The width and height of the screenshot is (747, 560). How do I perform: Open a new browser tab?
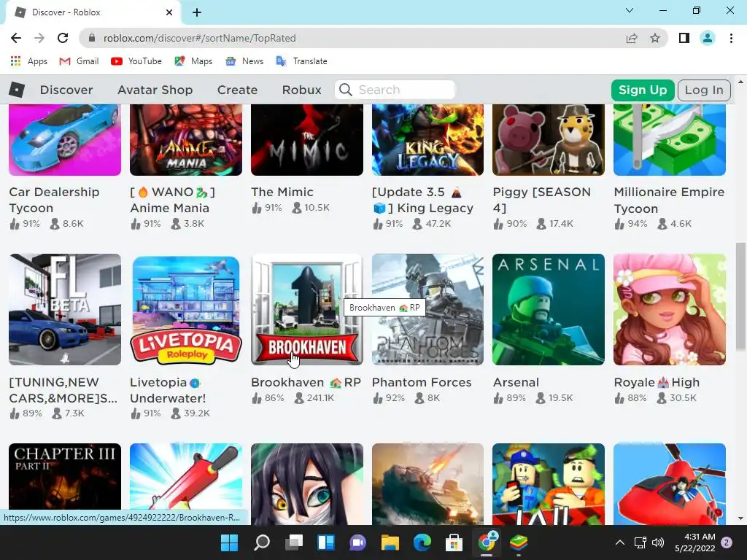coord(197,12)
